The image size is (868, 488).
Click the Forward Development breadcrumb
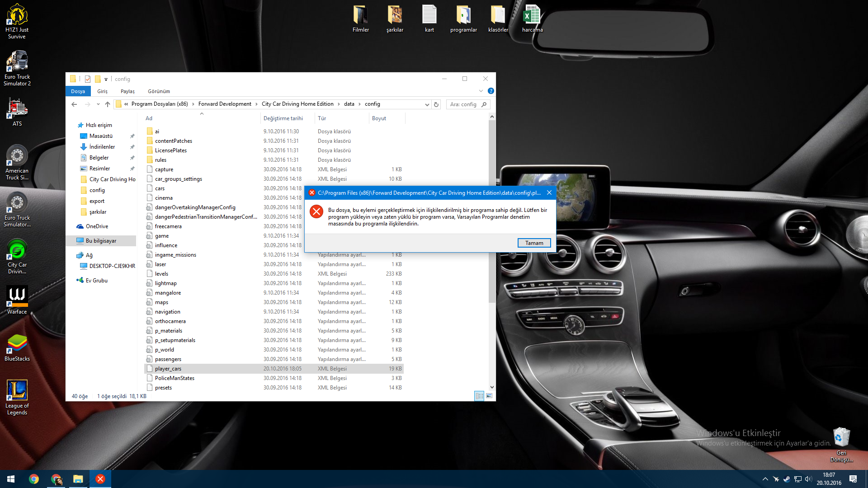[225, 104]
